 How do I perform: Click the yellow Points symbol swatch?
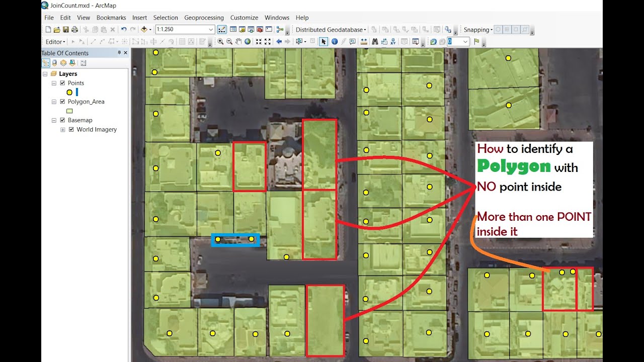click(69, 93)
